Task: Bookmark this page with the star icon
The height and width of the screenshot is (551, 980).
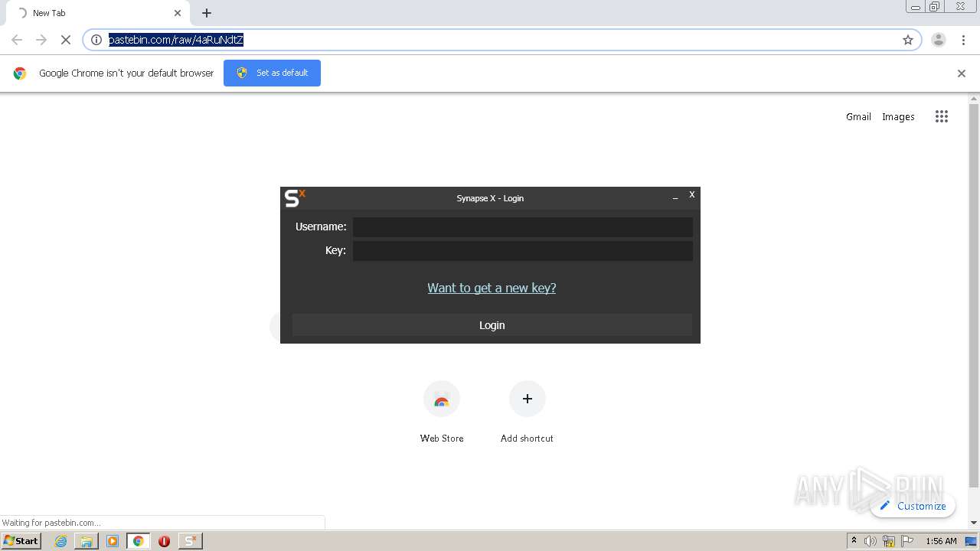Action: pyautogui.click(x=908, y=40)
